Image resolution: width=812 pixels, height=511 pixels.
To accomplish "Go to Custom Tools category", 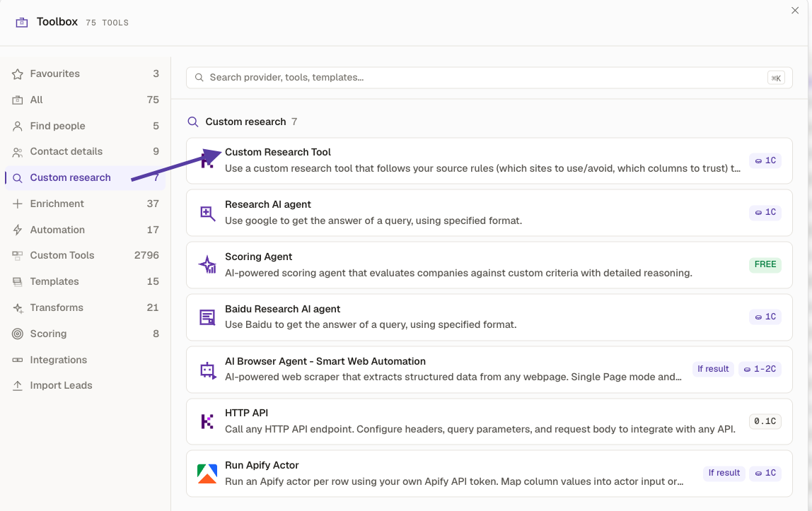I will [85, 256].
